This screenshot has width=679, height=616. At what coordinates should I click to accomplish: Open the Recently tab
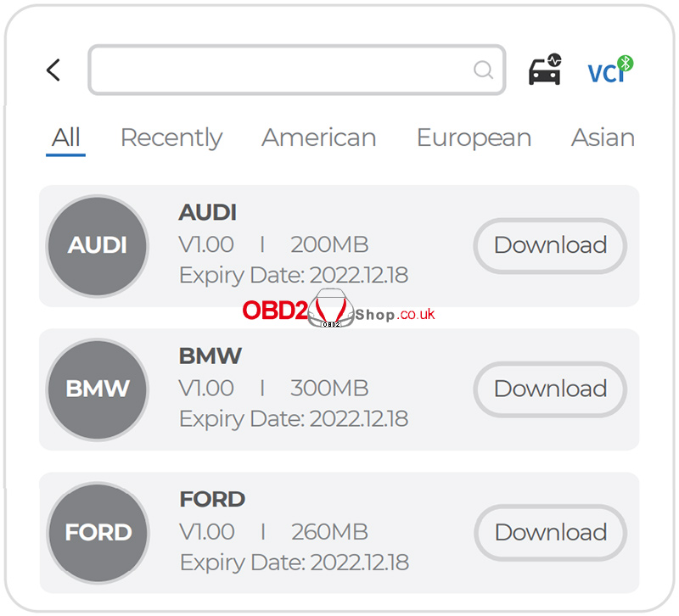pos(171,137)
